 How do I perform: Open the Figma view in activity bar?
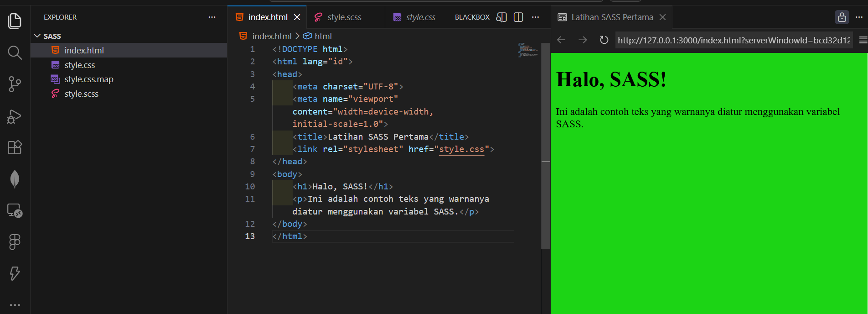pos(15,242)
